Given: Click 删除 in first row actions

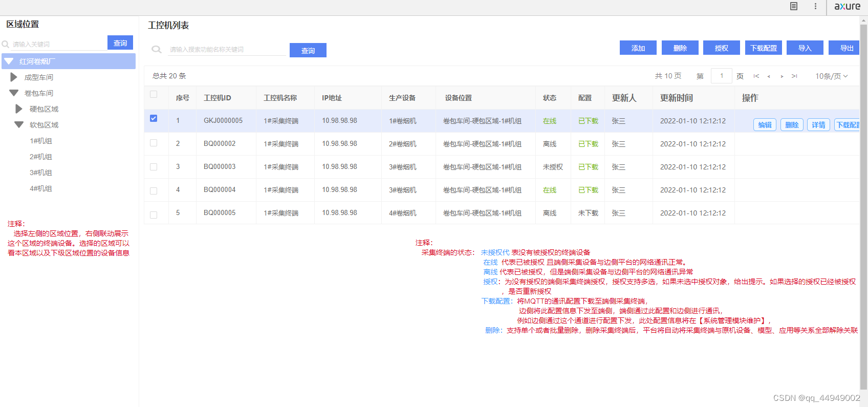Looking at the screenshot, I should 792,125.
